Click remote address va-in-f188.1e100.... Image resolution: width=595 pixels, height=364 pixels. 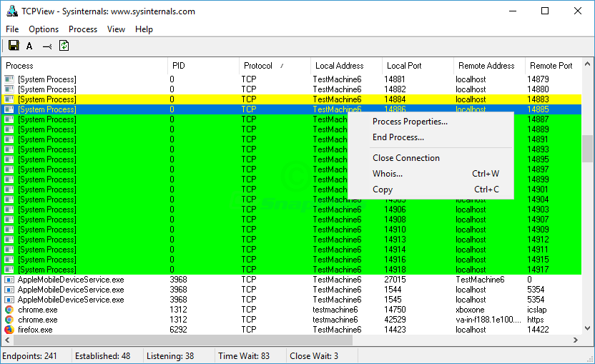pyautogui.click(x=488, y=320)
